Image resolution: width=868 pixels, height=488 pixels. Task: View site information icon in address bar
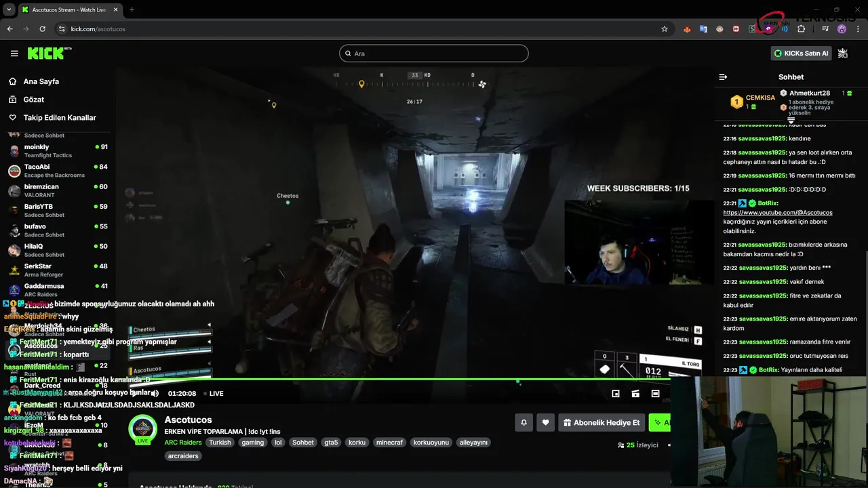[x=62, y=29]
